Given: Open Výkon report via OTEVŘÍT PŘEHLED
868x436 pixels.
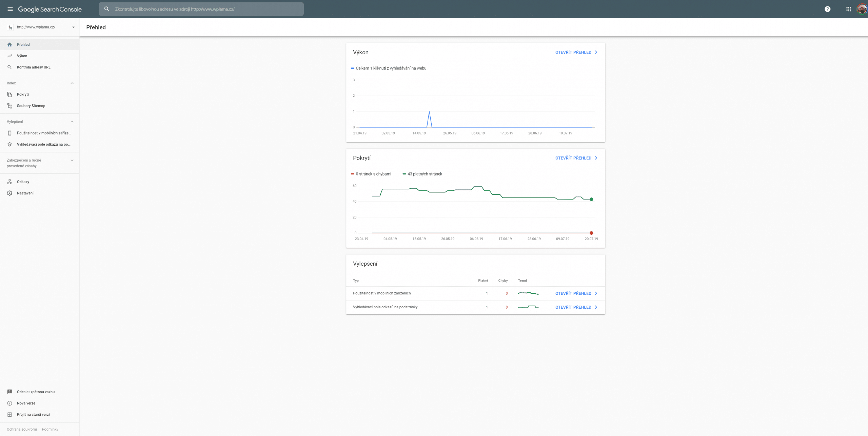Looking at the screenshot, I should [x=573, y=52].
